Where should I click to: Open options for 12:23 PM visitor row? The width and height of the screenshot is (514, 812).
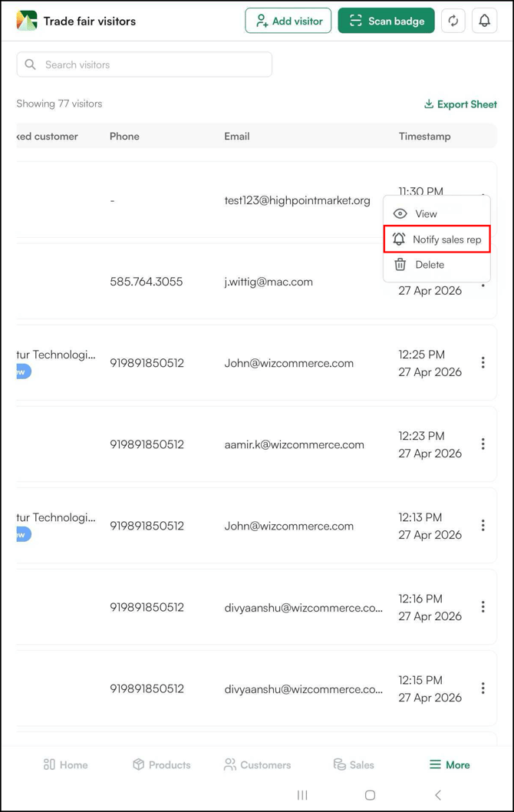[483, 444]
